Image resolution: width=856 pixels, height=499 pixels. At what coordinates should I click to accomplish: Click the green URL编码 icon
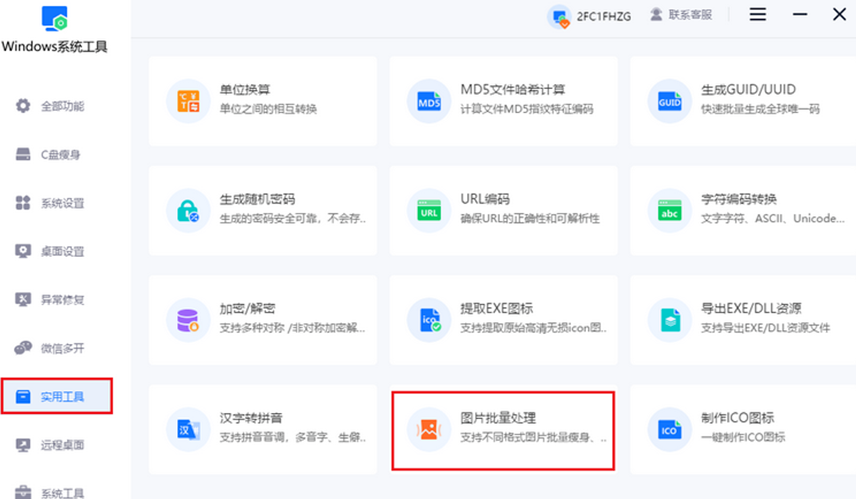point(429,211)
